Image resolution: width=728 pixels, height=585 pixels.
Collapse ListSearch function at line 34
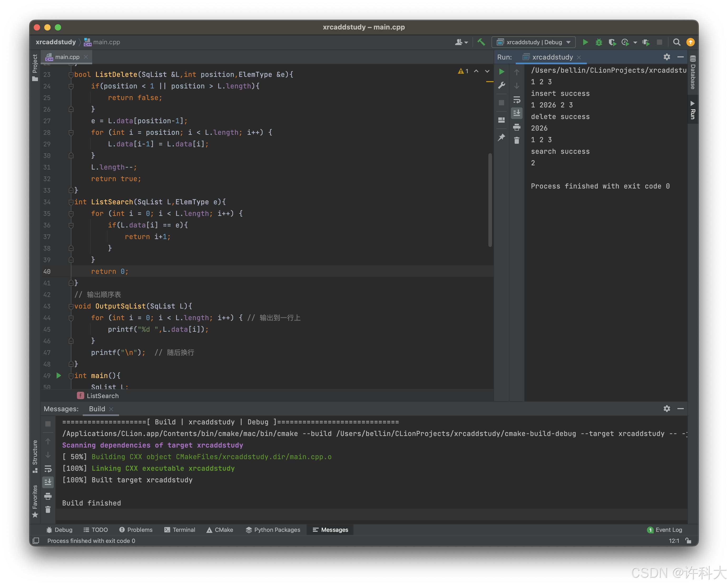(71, 202)
